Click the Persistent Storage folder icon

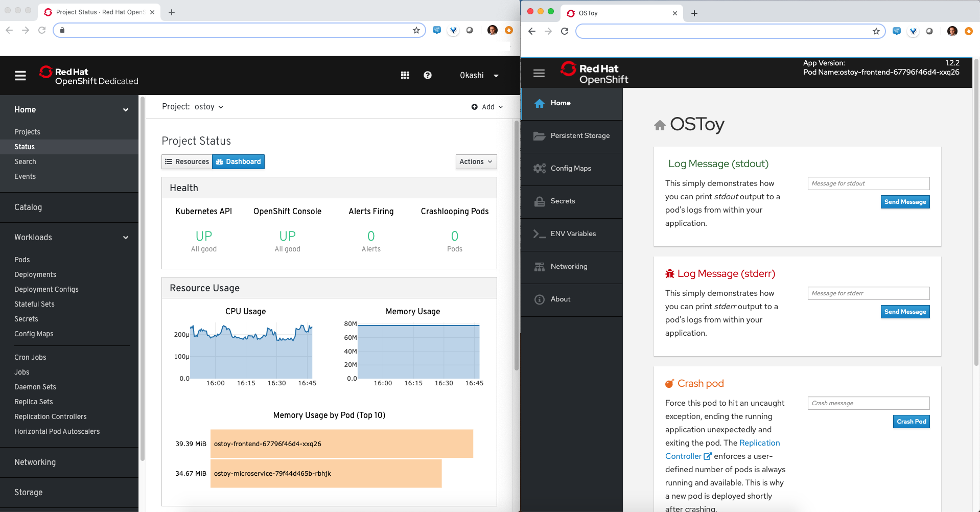click(540, 136)
